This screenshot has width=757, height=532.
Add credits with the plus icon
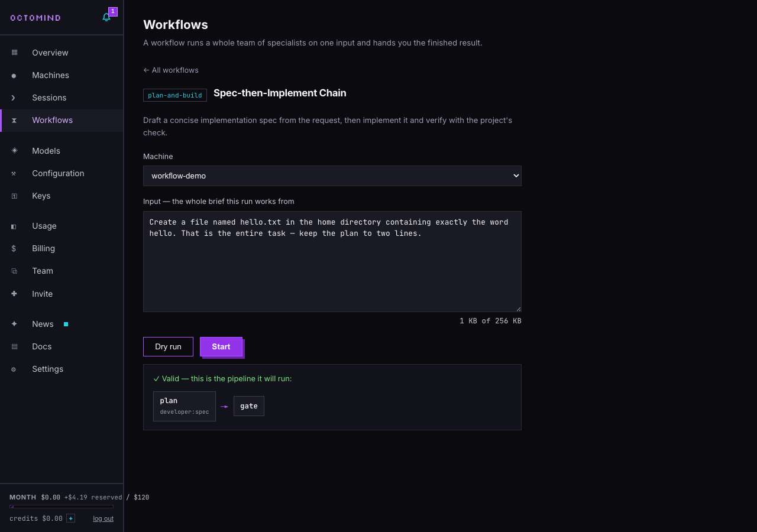71,518
